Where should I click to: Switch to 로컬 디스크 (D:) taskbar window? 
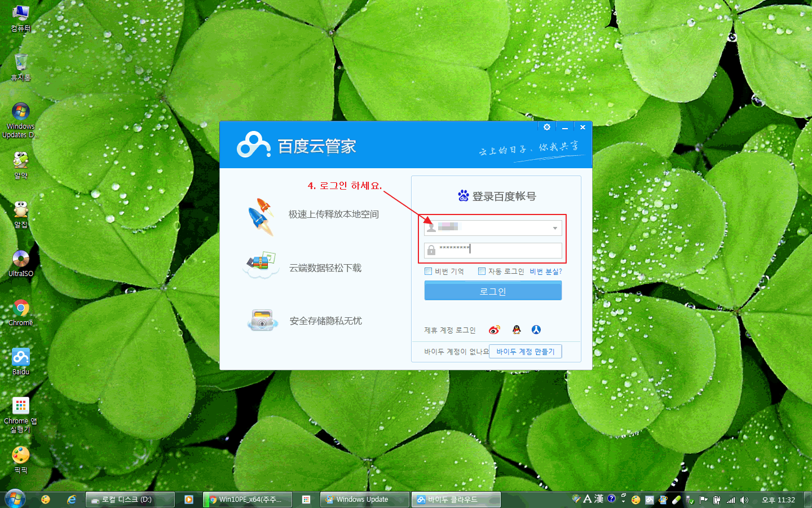(130, 500)
